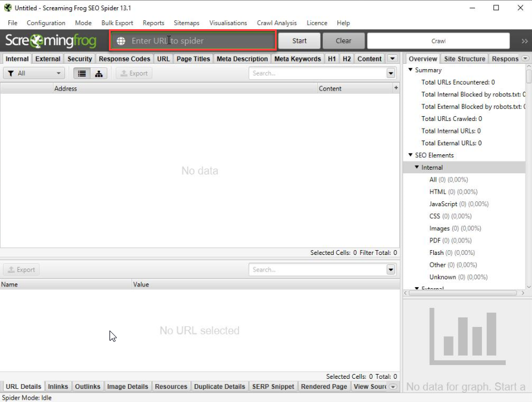Image resolution: width=532 pixels, height=402 pixels.
Task: Collapse the SEO Elements section
Action: pyautogui.click(x=411, y=155)
